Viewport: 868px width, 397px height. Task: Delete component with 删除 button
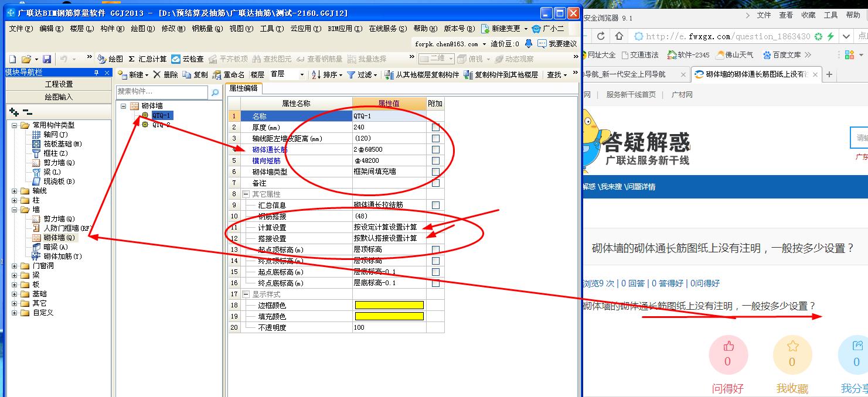(x=165, y=75)
